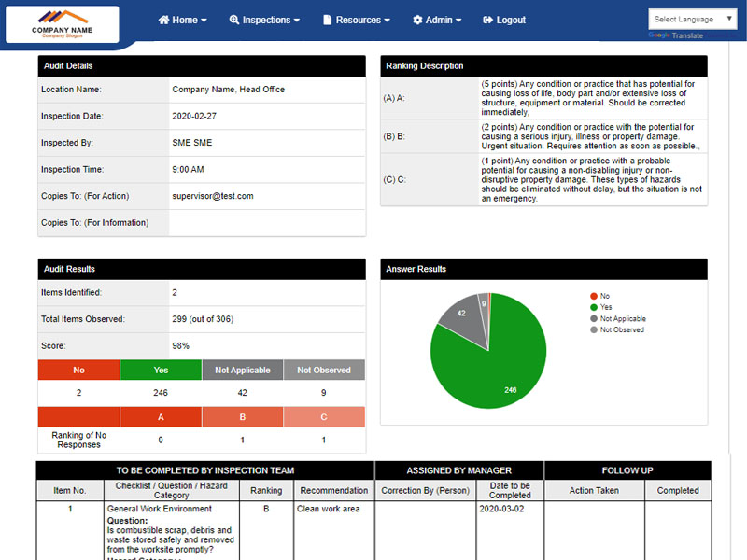Click the Home house icon in navbar
The width and height of the screenshot is (747, 560).
click(x=163, y=20)
